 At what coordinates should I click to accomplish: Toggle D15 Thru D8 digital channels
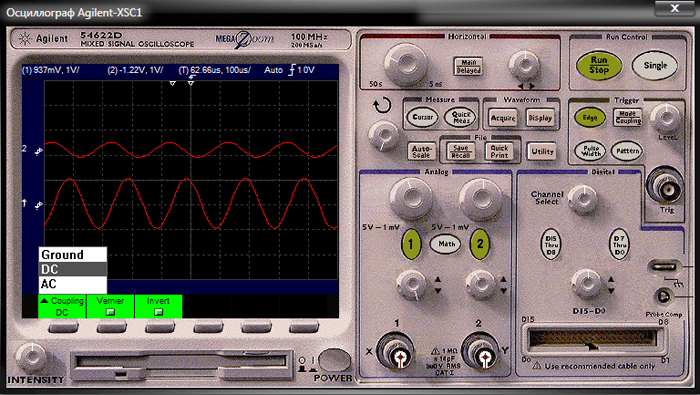550,245
